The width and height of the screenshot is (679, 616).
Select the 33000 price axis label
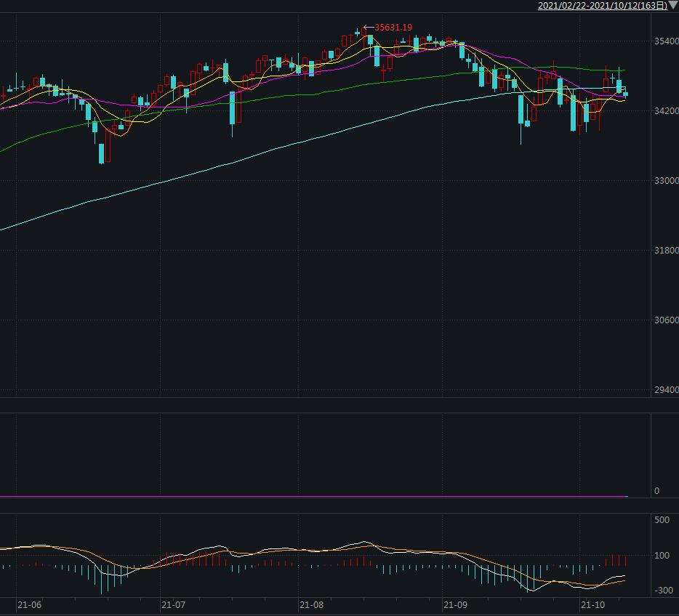[x=666, y=181]
